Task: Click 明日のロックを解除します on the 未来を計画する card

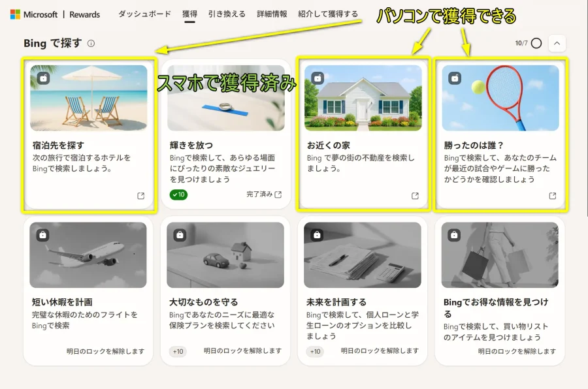Action: point(380,350)
